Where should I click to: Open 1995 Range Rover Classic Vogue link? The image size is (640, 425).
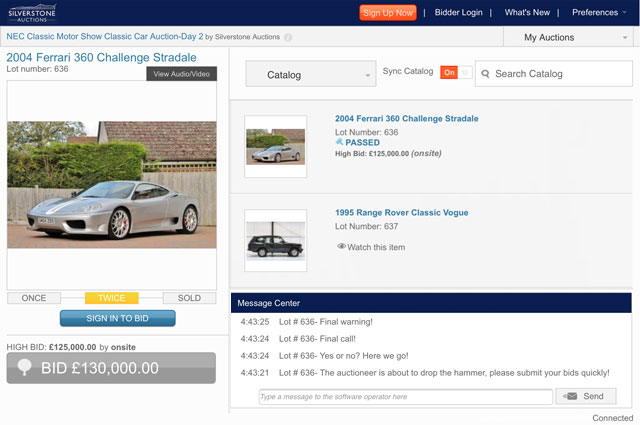(x=402, y=212)
